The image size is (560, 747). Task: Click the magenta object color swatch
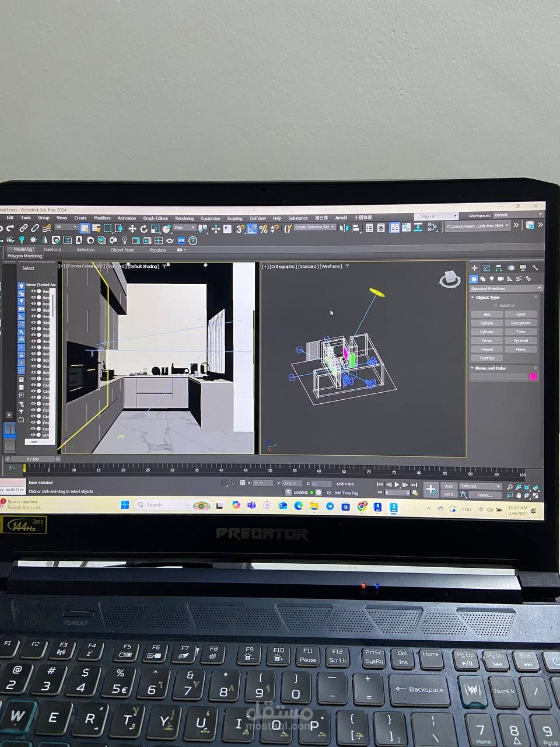pyautogui.click(x=533, y=376)
